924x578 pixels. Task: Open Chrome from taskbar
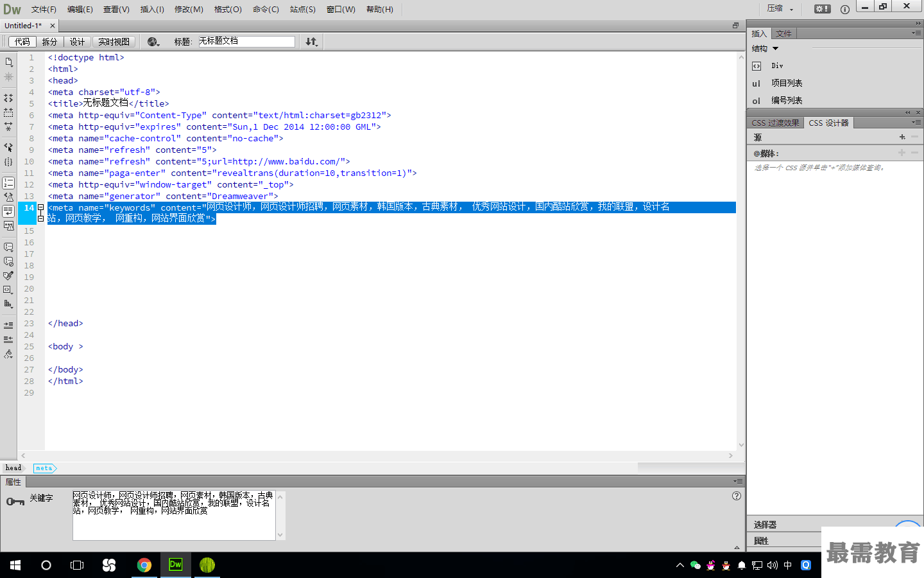144,565
